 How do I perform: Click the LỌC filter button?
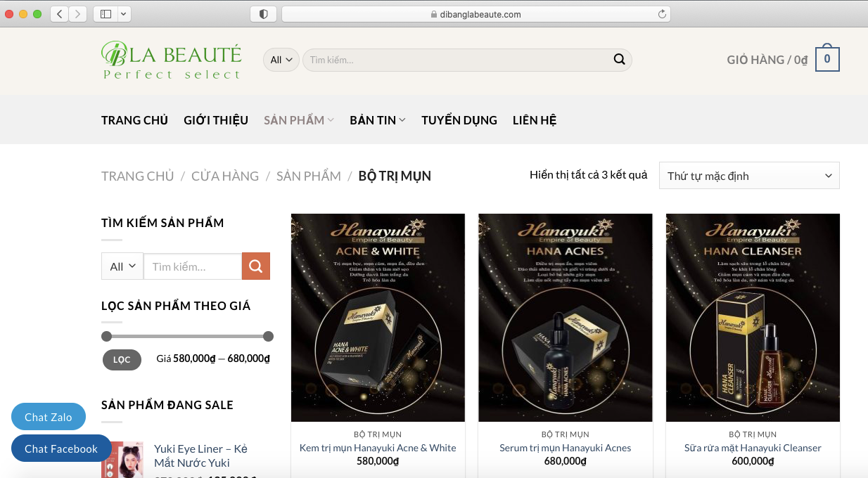pyautogui.click(x=122, y=359)
